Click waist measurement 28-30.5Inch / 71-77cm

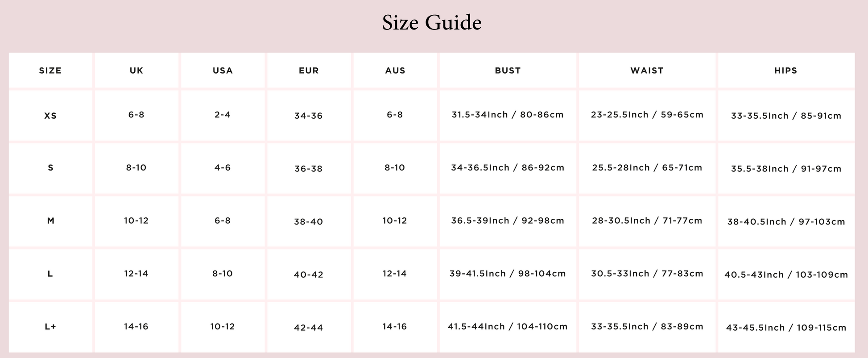(x=647, y=221)
